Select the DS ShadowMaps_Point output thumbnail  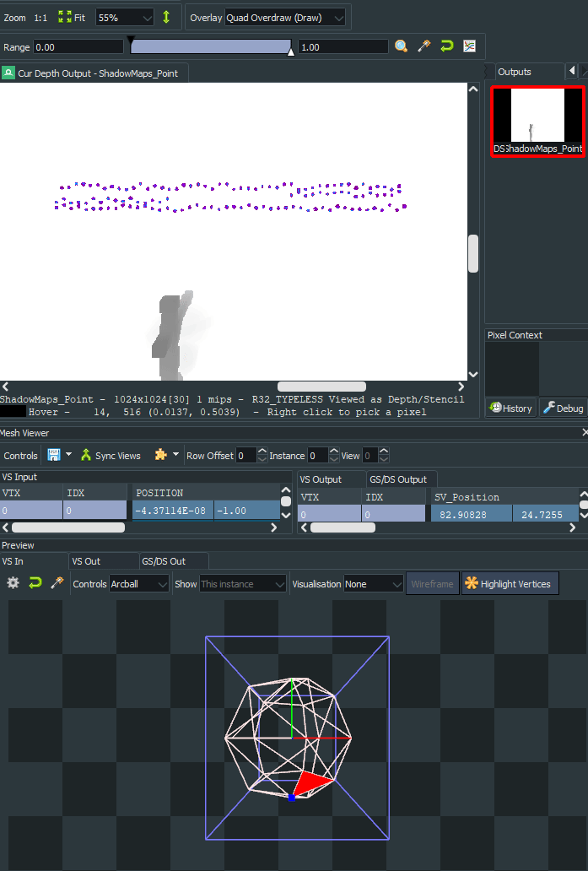point(537,121)
